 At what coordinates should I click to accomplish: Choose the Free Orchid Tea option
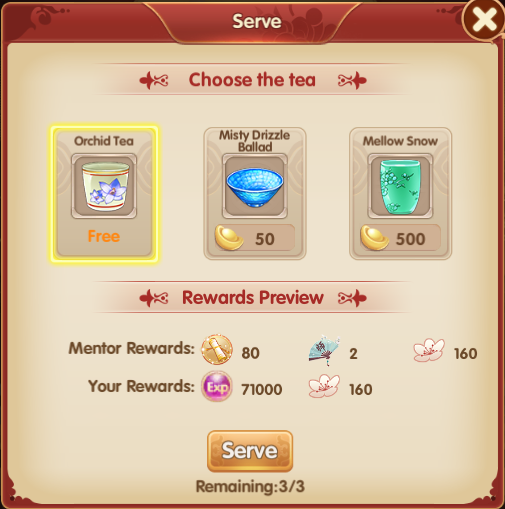[104, 194]
